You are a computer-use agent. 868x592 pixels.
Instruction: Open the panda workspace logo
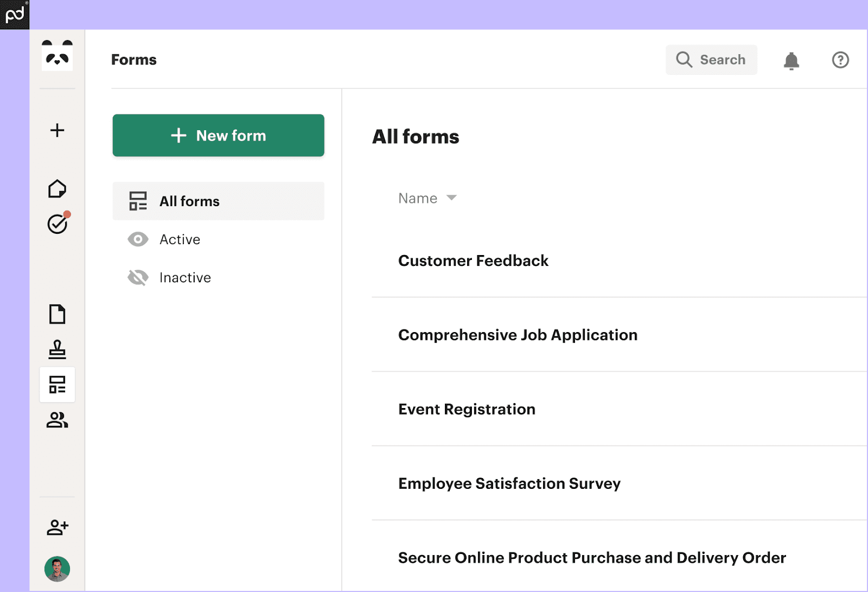coord(57,55)
